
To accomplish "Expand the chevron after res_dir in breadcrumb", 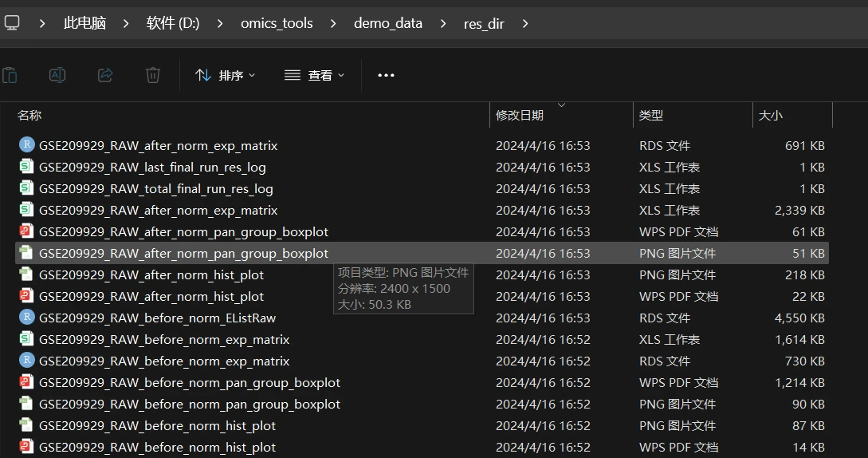I will click(x=525, y=23).
